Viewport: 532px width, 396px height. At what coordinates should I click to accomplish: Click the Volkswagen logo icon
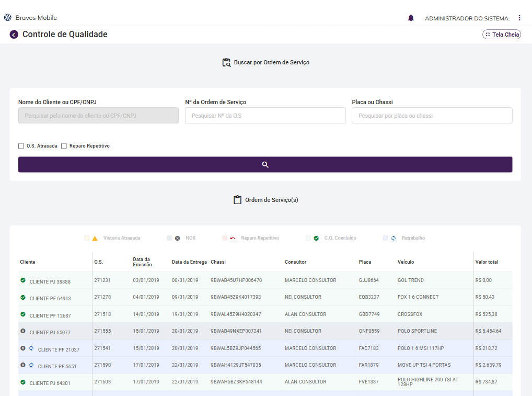(x=7, y=18)
